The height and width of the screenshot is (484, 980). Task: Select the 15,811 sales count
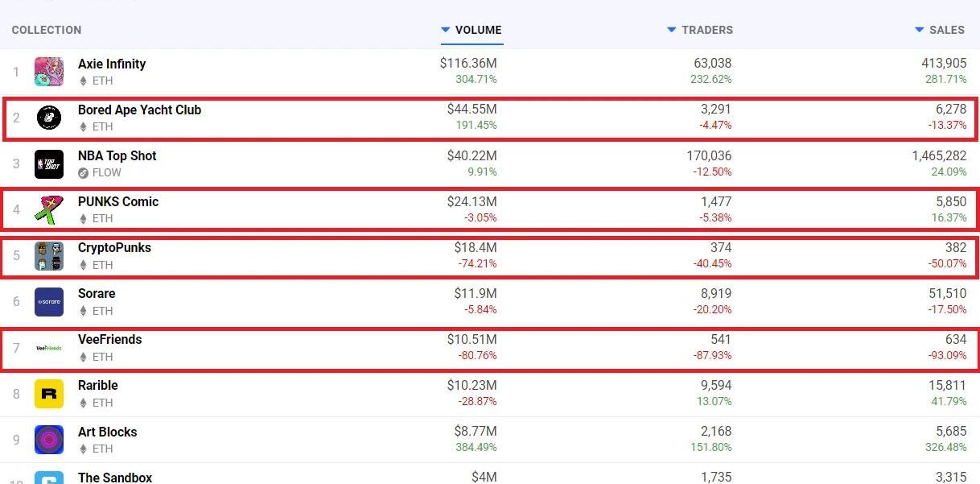948,385
